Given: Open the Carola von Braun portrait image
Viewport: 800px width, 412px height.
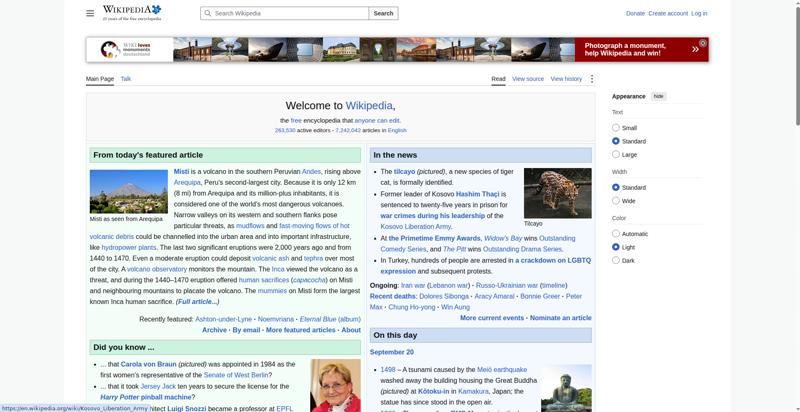Looking at the screenshot, I should [335, 385].
